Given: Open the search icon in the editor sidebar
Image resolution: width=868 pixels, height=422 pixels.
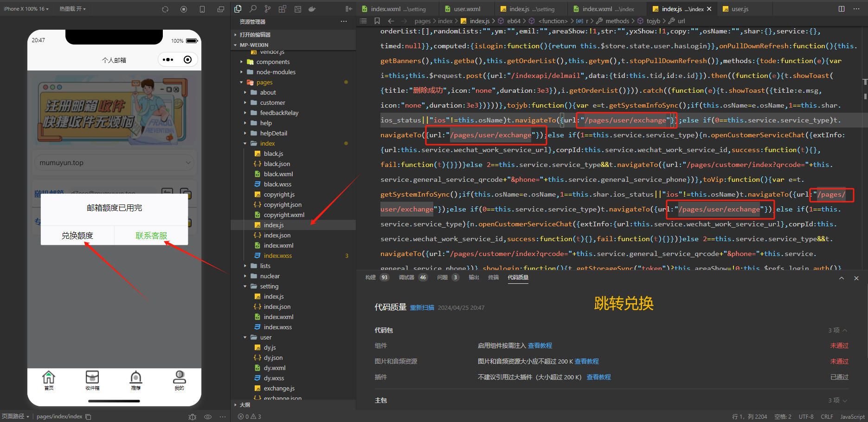Looking at the screenshot, I should point(253,8).
